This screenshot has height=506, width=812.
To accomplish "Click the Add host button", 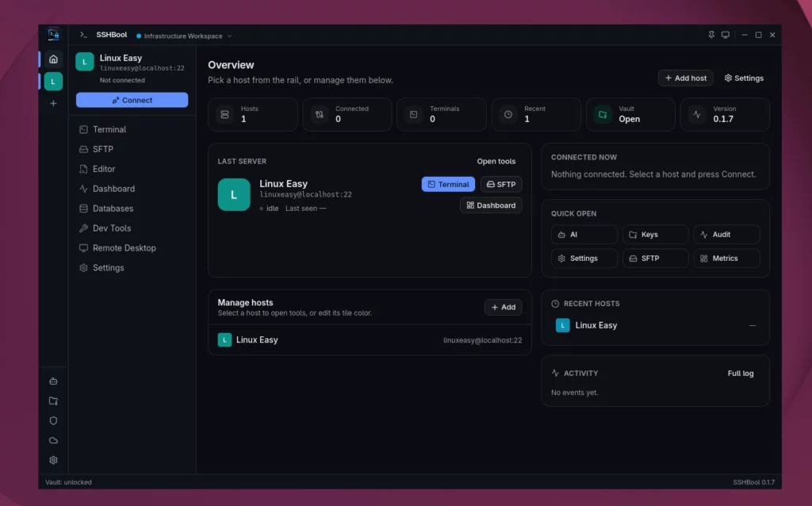I will (x=685, y=79).
